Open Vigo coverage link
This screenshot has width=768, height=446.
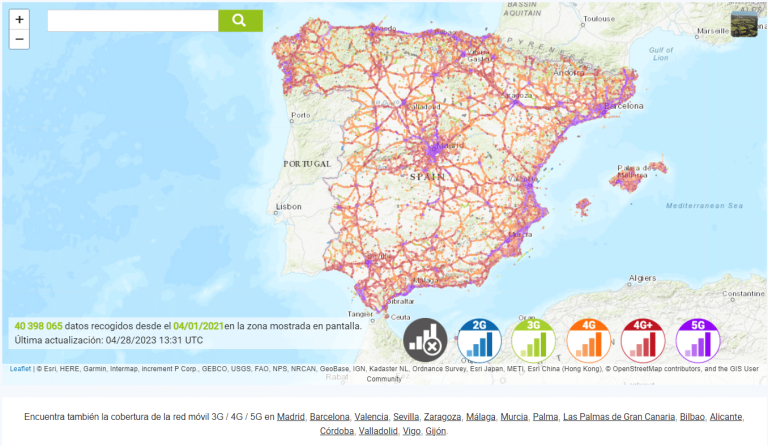pos(411,431)
